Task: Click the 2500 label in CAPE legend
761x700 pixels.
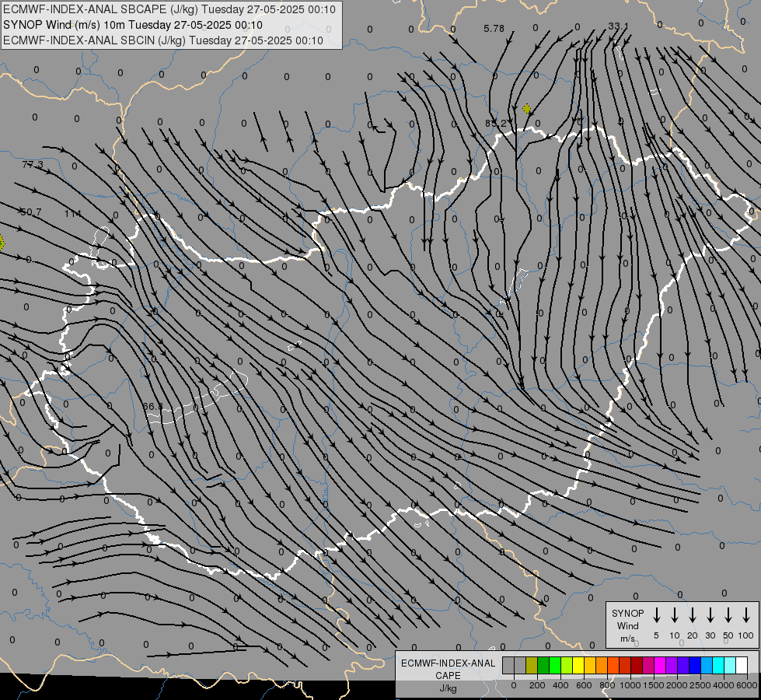Action: pos(700,685)
